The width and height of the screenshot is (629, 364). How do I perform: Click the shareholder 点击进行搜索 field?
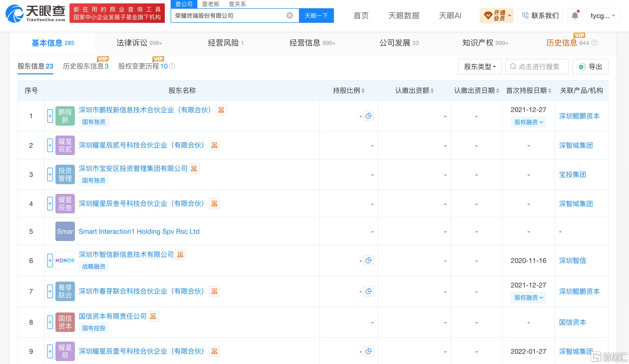pos(537,67)
